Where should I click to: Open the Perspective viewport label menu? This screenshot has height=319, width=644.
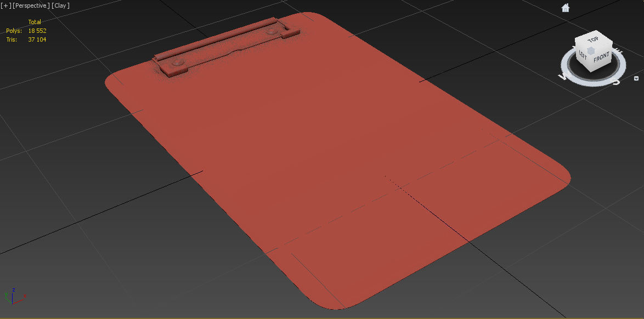coord(31,5)
